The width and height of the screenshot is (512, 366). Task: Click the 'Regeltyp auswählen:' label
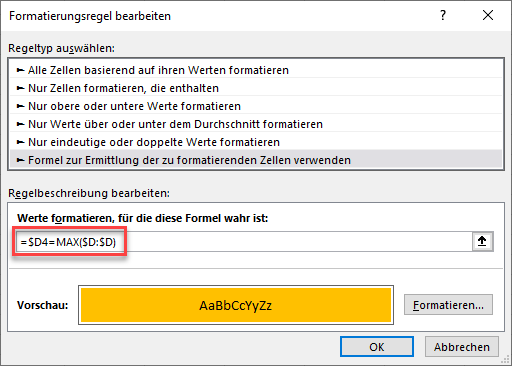(x=61, y=48)
